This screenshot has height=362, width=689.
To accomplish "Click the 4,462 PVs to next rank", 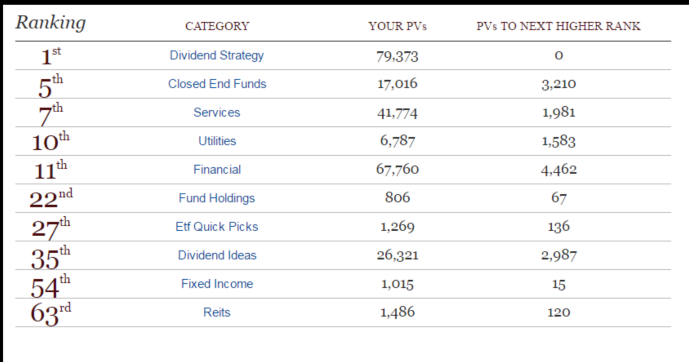I will pyautogui.click(x=558, y=169).
